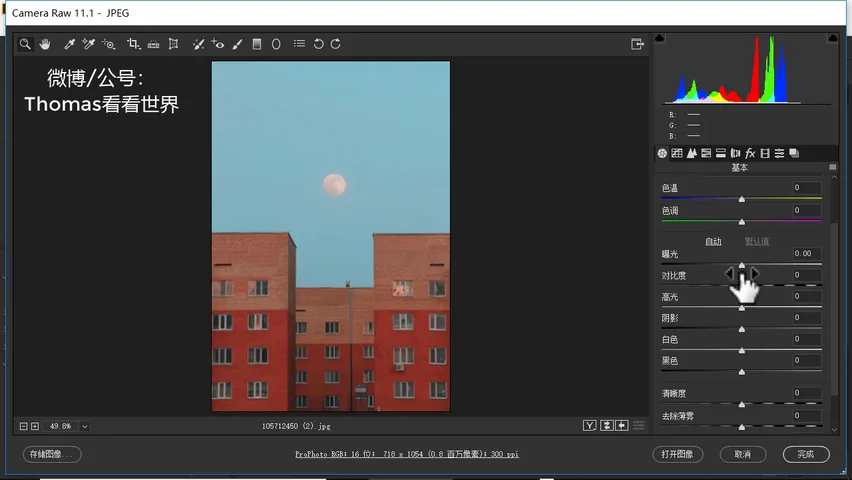
Task: Toggle full screen mode icon
Action: (637, 44)
